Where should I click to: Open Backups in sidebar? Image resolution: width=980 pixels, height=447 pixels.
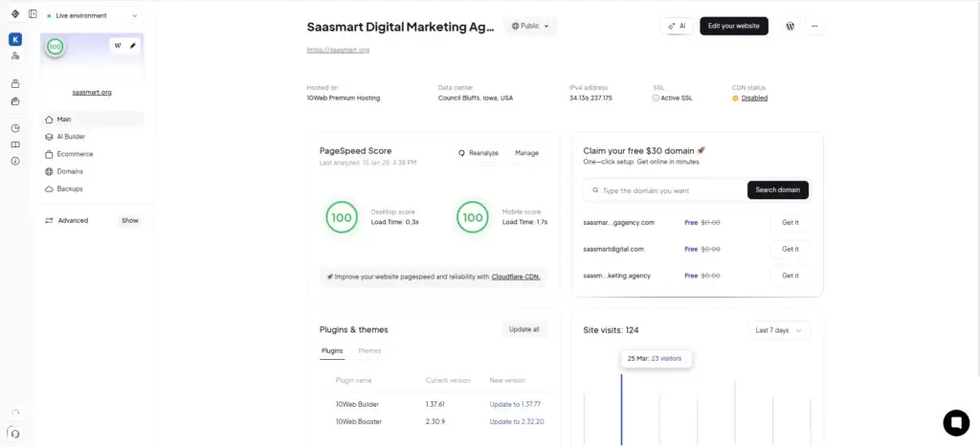coord(93,189)
